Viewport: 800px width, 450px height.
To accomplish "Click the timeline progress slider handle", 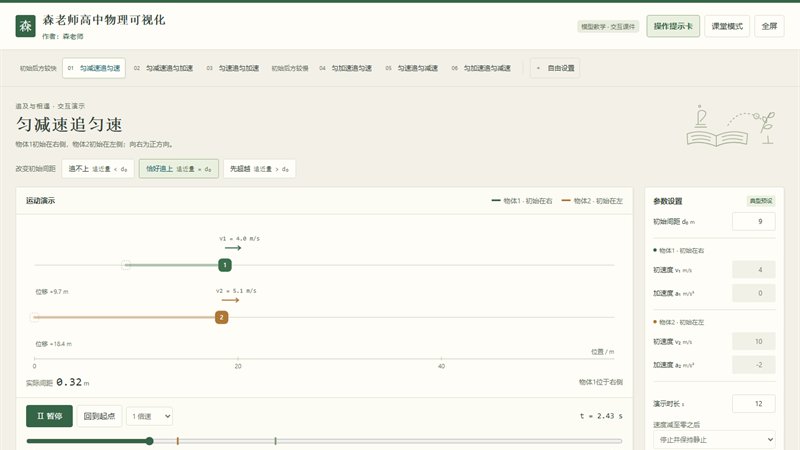I will click(x=149, y=441).
